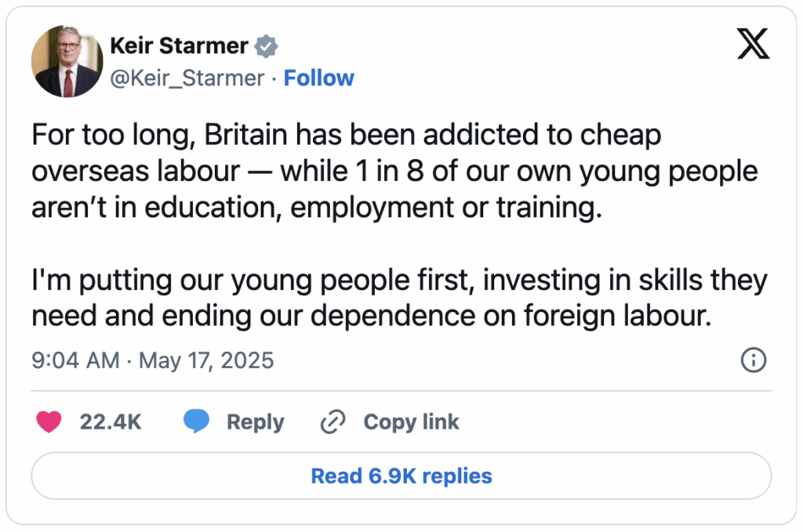Click the X logo in the corner
Screen dimensions: 803x532
point(754,45)
